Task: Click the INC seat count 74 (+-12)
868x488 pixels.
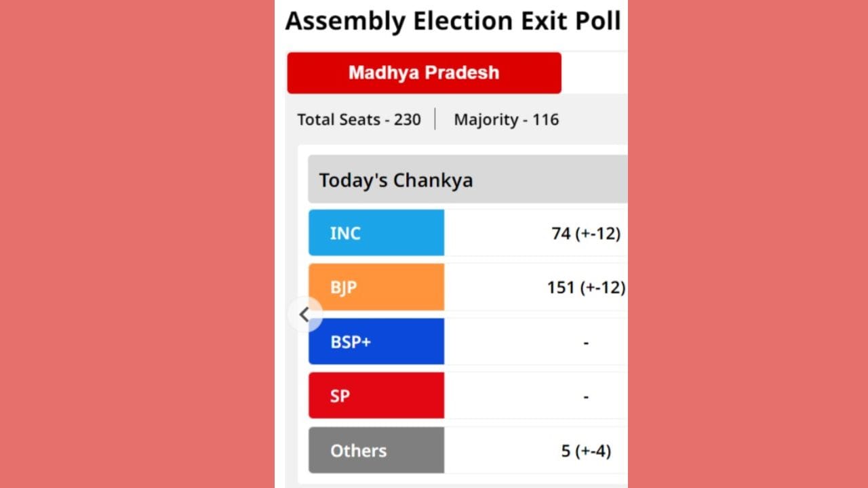Action: [586, 233]
